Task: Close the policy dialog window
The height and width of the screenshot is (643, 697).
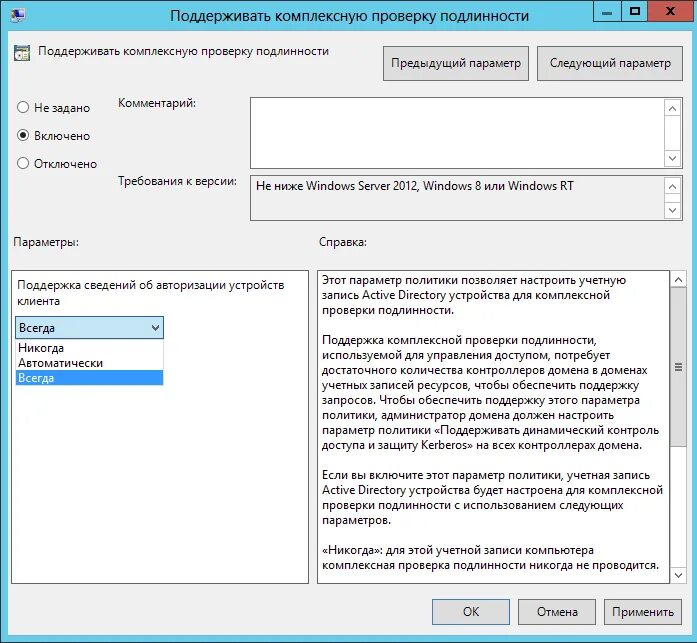Action: point(670,12)
